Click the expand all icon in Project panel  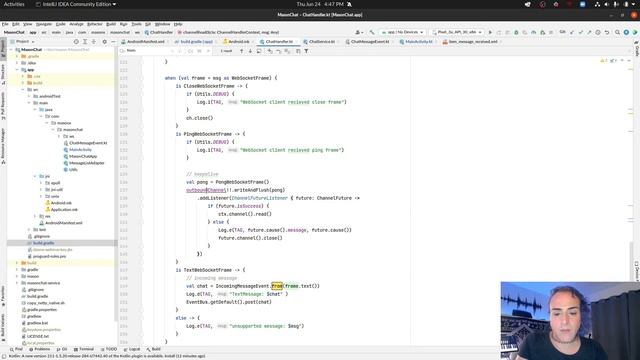[85, 42]
